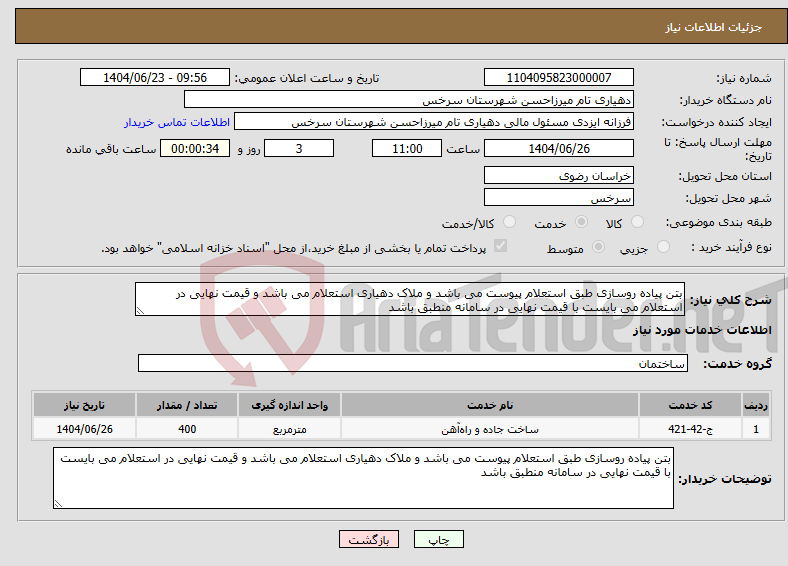788x566 pixels.
Task: Click the تعداد / مقدار column header
Action: coord(187,405)
